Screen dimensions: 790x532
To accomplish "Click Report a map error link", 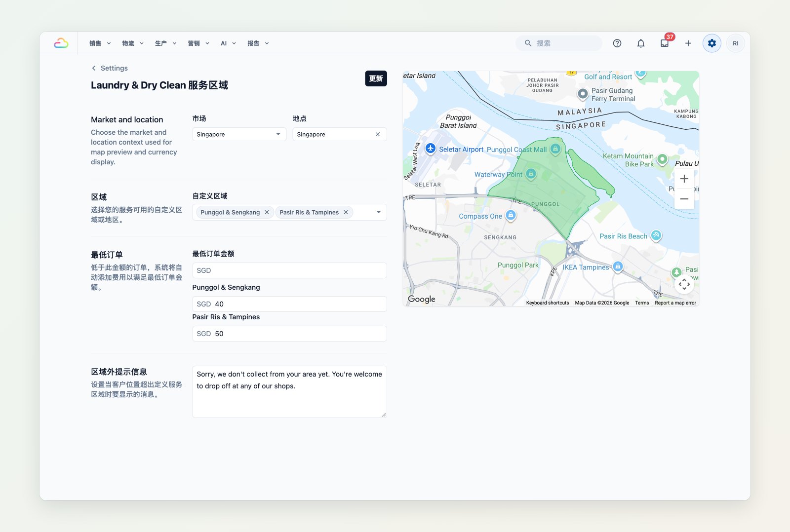I will point(675,303).
